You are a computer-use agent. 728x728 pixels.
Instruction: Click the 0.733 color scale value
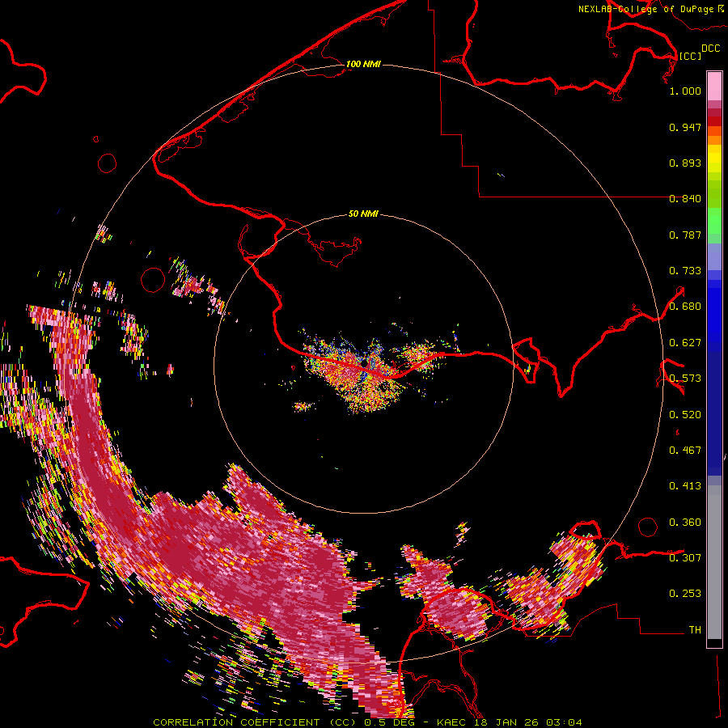685,271
